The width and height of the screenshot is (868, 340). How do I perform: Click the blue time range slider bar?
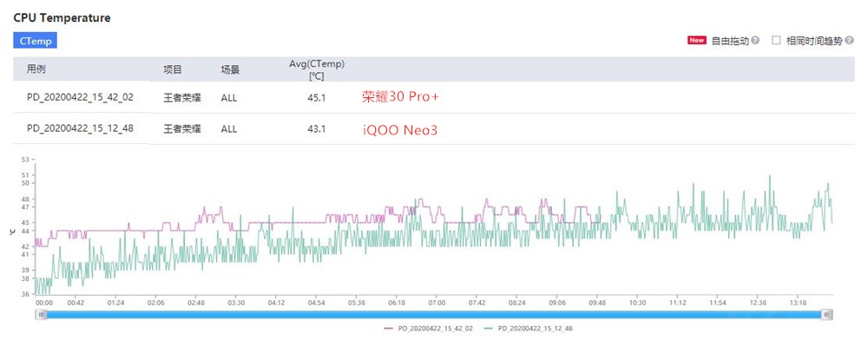433,315
